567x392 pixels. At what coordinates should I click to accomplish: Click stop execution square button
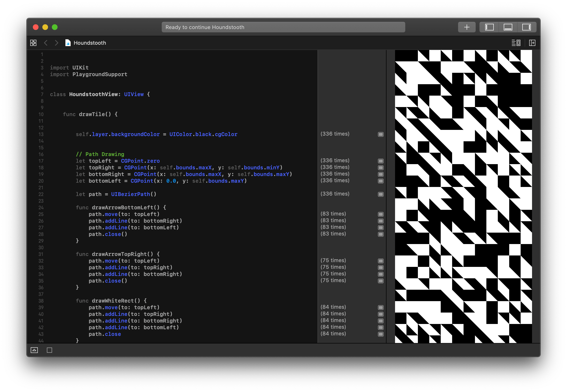49,350
